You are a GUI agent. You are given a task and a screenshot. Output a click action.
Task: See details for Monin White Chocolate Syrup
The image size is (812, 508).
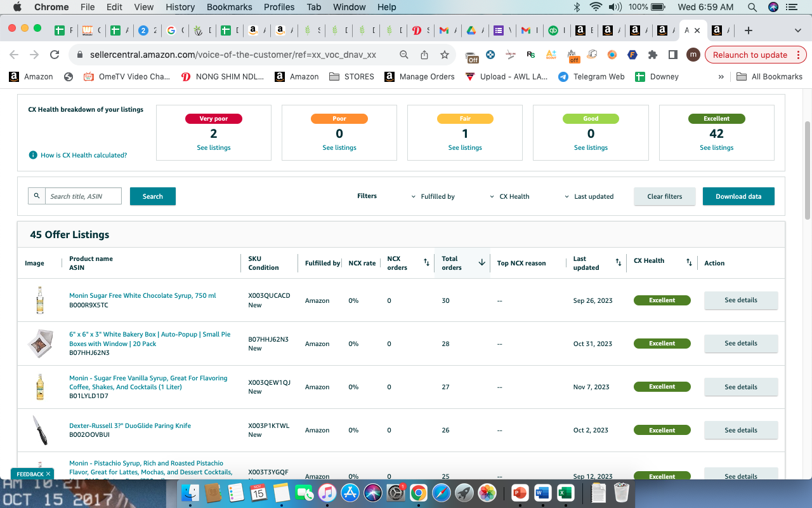(741, 300)
